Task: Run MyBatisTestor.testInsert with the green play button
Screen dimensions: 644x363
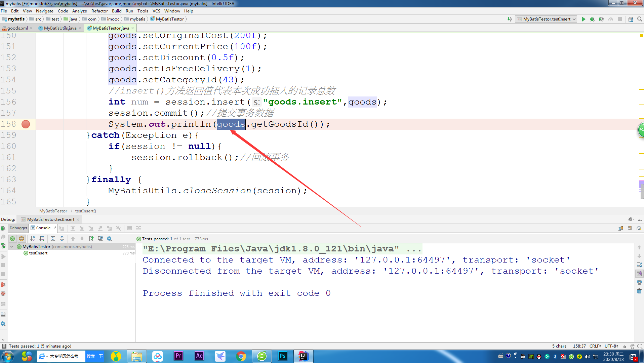Action: coord(583,19)
